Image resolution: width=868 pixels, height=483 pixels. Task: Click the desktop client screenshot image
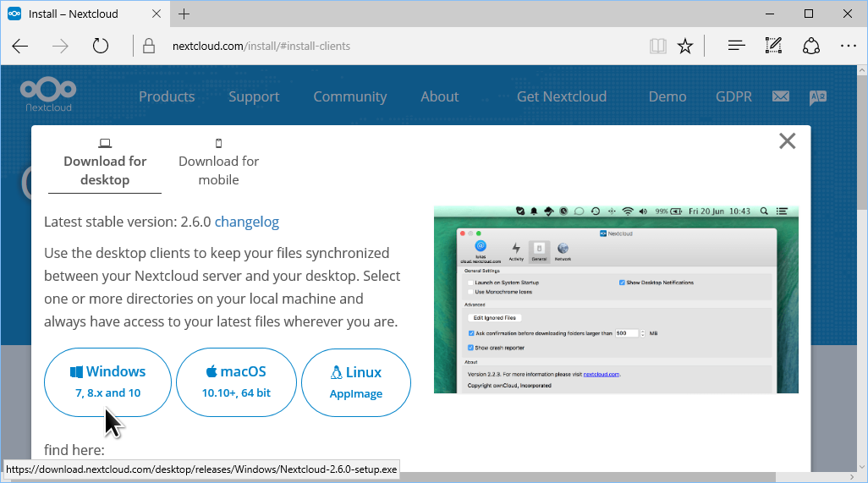click(616, 299)
